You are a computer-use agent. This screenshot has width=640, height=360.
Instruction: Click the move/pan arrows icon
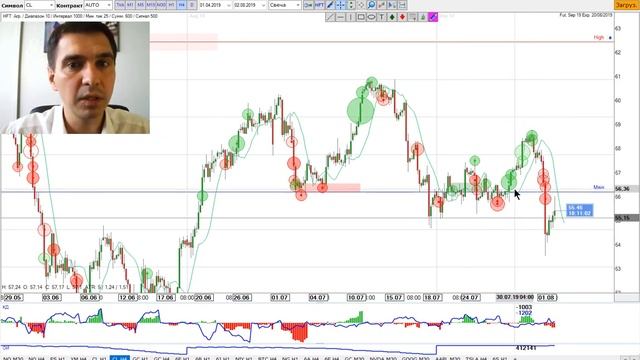361,5
